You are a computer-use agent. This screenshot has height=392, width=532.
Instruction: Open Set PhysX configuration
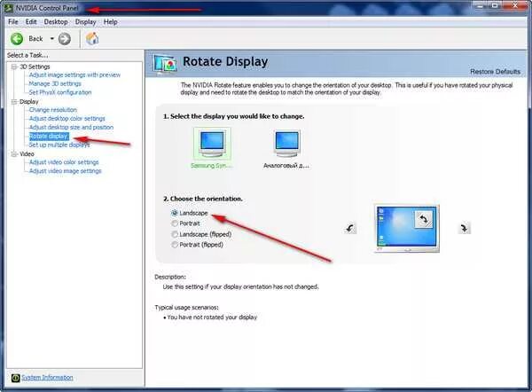pos(60,92)
